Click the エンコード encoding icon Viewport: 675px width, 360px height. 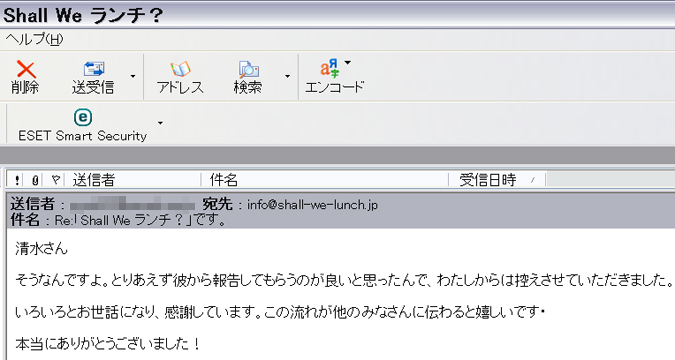tap(330, 68)
